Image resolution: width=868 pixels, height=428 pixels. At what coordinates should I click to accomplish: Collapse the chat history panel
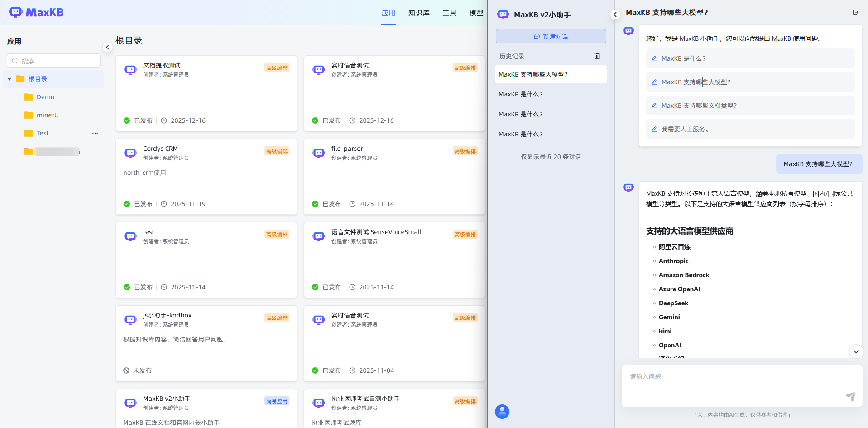tap(615, 14)
